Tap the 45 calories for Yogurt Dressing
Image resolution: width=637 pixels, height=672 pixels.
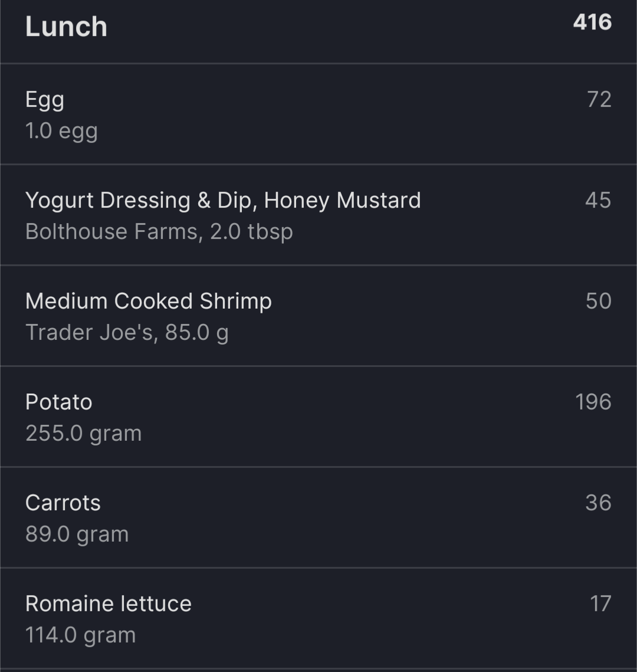(x=598, y=200)
